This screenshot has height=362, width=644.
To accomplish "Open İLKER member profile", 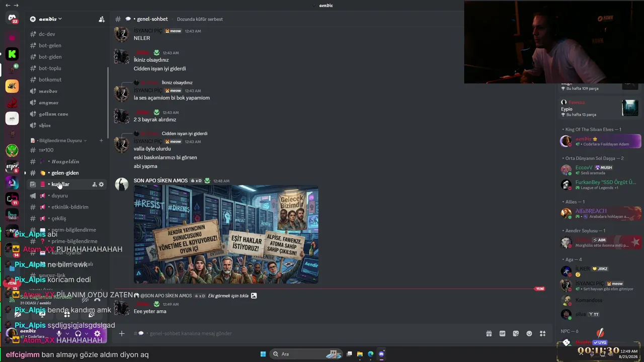I will (601, 271).
